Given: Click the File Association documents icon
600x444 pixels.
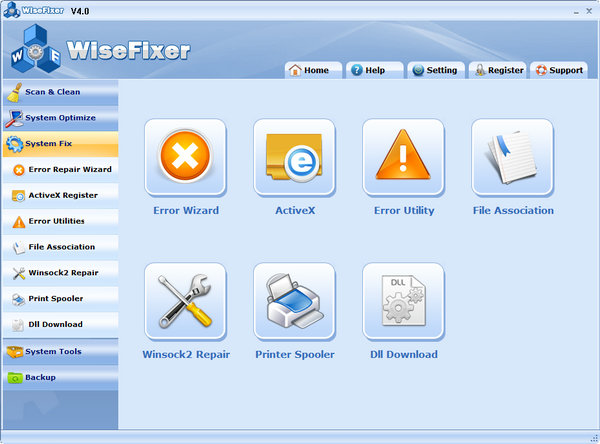Looking at the screenshot, I should tap(512, 158).
